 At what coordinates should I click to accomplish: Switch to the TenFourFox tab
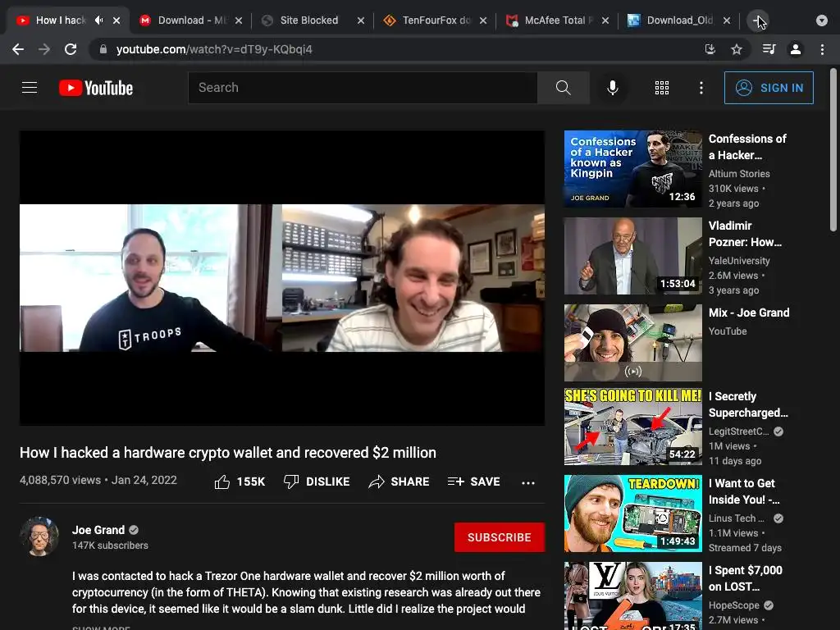[x=435, y=21]
